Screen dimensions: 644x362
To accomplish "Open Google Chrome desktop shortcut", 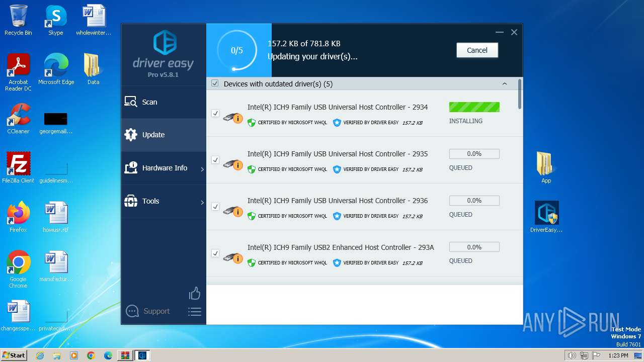I will point(18,269).
